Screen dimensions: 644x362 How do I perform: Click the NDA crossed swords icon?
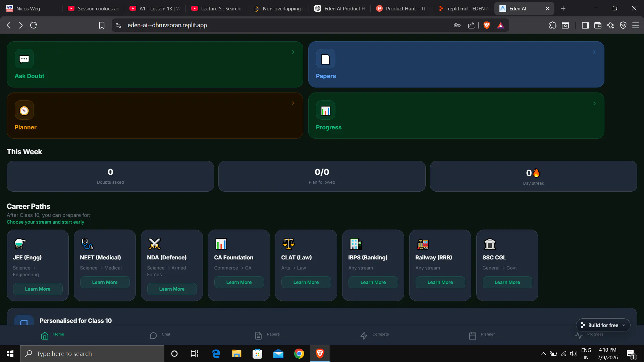[x=154, y=244]
